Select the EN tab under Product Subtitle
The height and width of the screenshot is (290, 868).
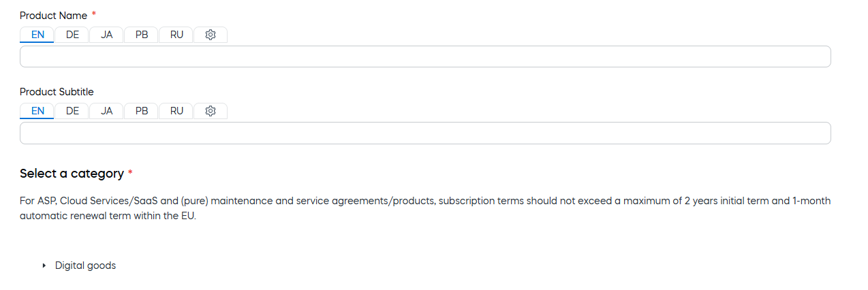(37, 111)
